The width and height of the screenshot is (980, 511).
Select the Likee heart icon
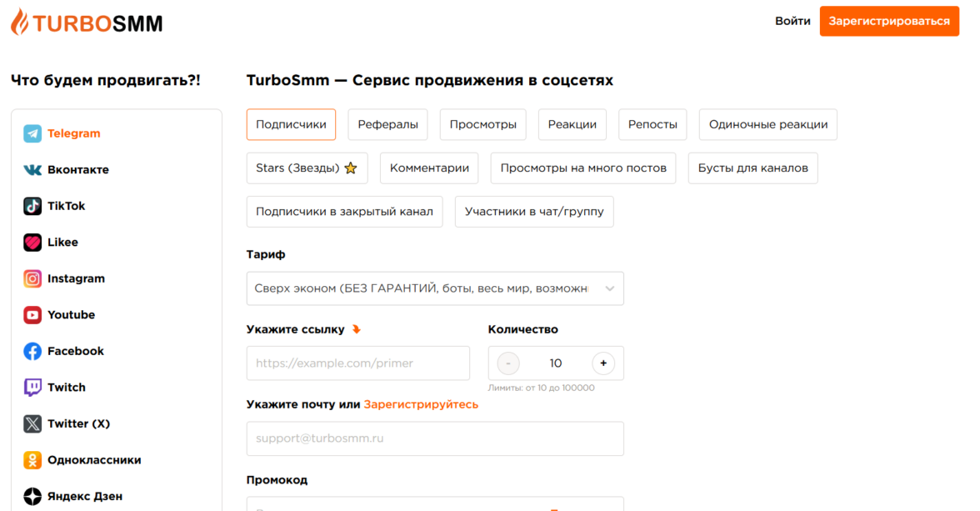tap(32, 243)
